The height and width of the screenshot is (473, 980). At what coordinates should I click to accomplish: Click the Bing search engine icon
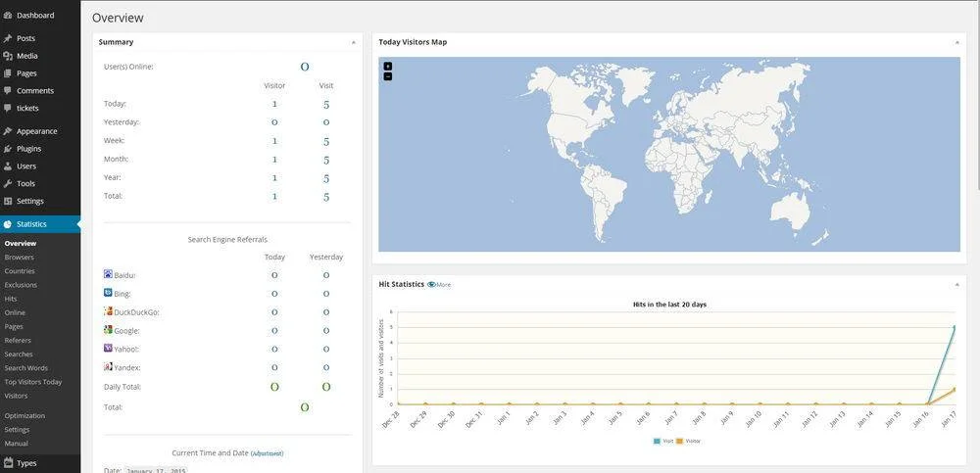[108, 293]
